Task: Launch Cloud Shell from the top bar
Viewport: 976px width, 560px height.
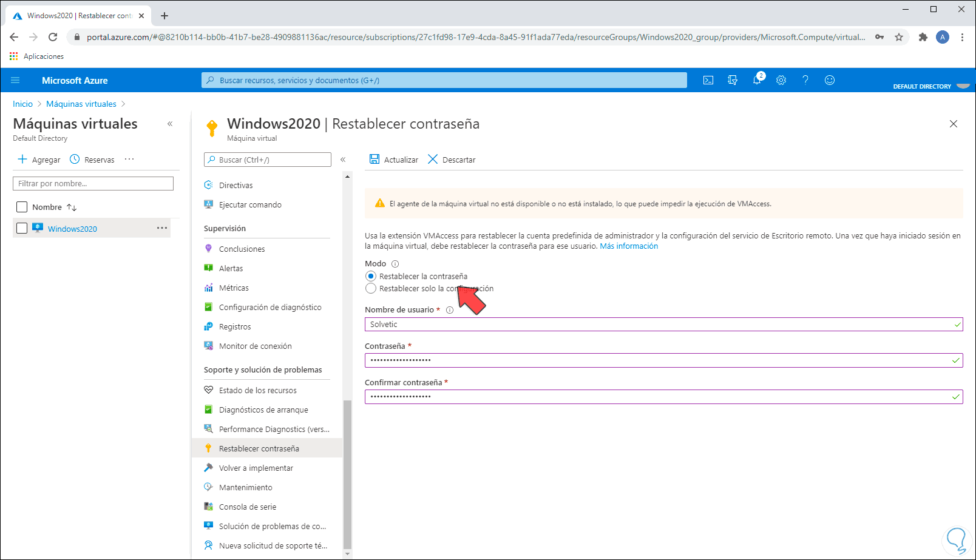Action: tap(708, 80)
